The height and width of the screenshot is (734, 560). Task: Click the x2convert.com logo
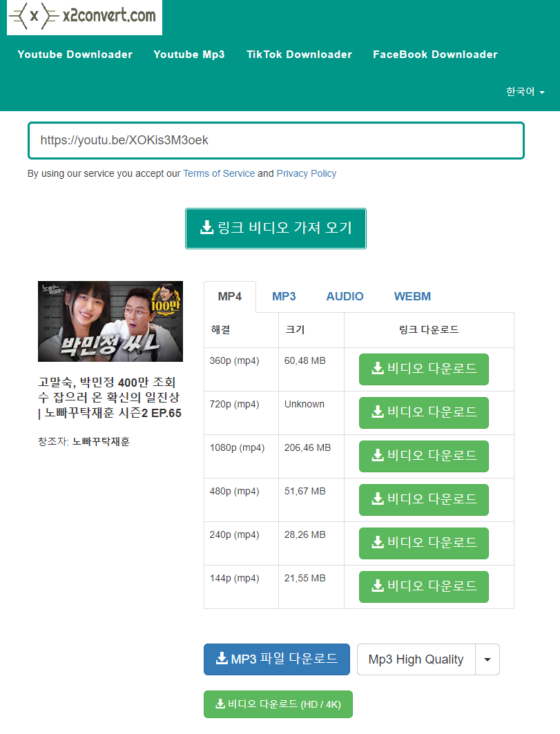click(83, 17)
